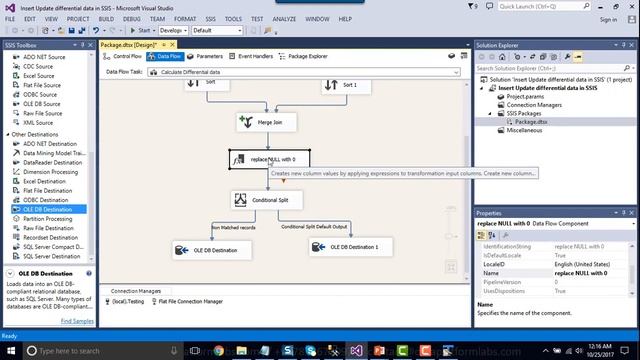Select the OLE DB Destination 1 component

[x=351, y=247]
